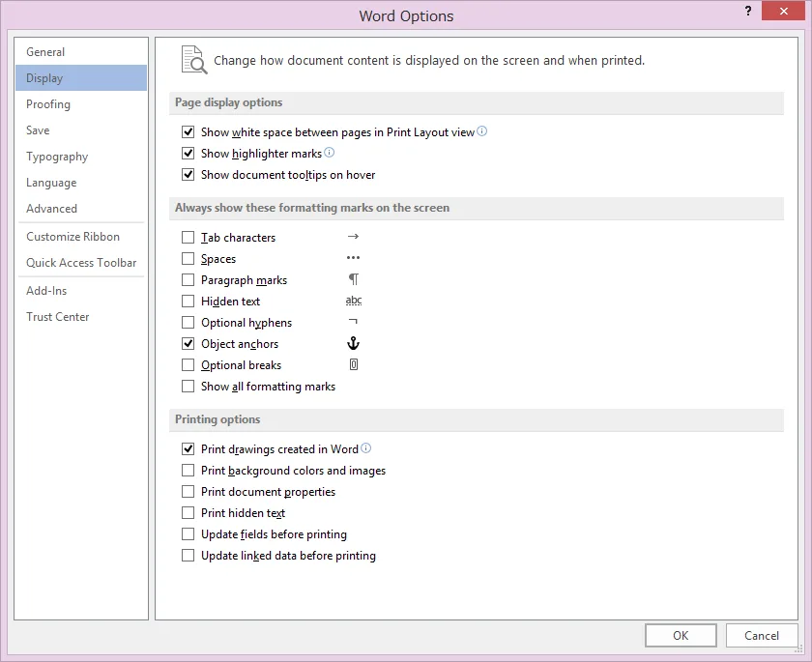The image size is (812, 662).
Task: Open the Save options category
Action: pyautogui.click(x=81, y=130)
